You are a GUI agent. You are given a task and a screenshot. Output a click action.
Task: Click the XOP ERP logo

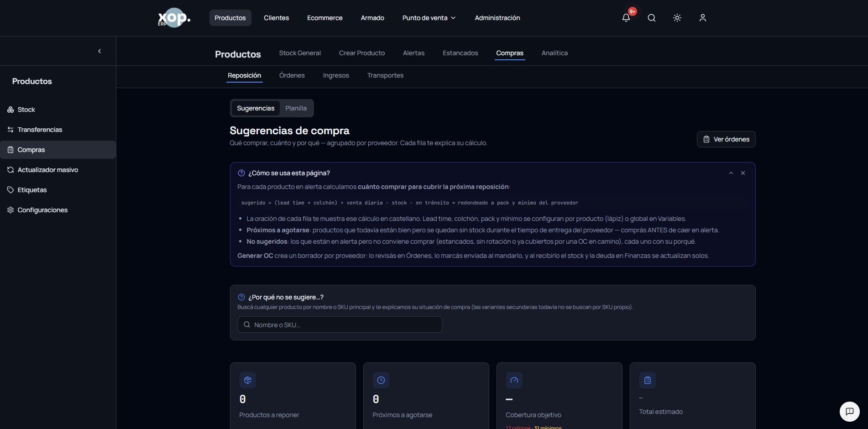click(x=174, y=18)
